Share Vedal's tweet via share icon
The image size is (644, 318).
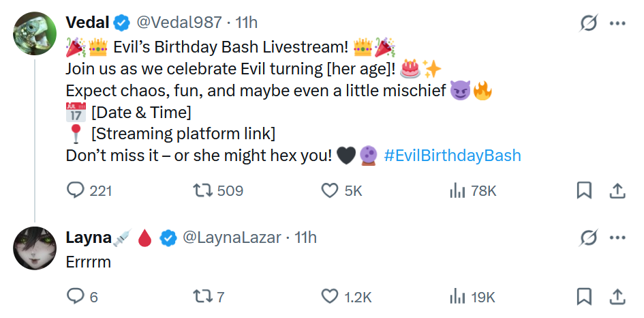click(617, 191)
